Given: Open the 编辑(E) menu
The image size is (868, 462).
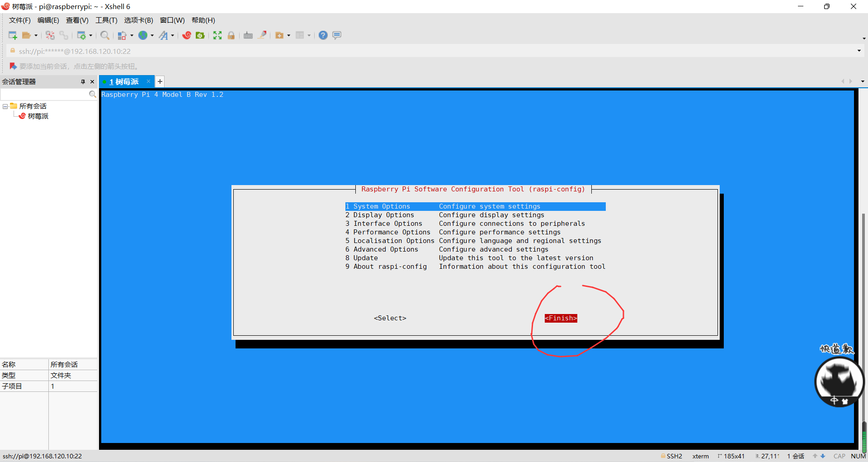Looking at the screenshot, I should [x=48, y=20].
